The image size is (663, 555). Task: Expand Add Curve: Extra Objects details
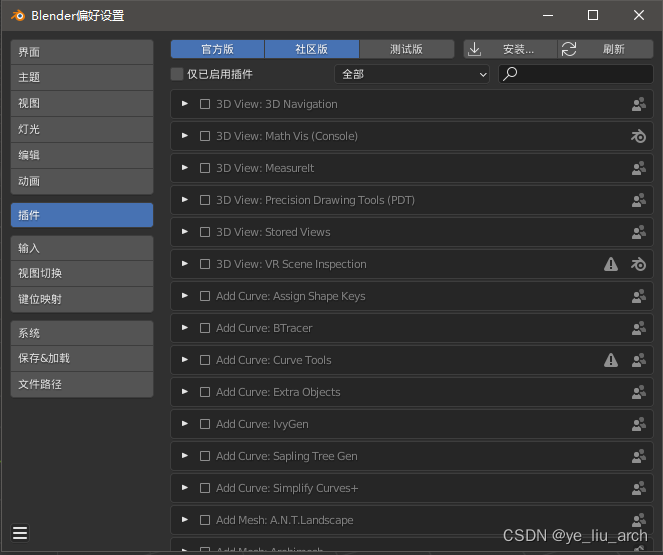click(x=185, y=392)
